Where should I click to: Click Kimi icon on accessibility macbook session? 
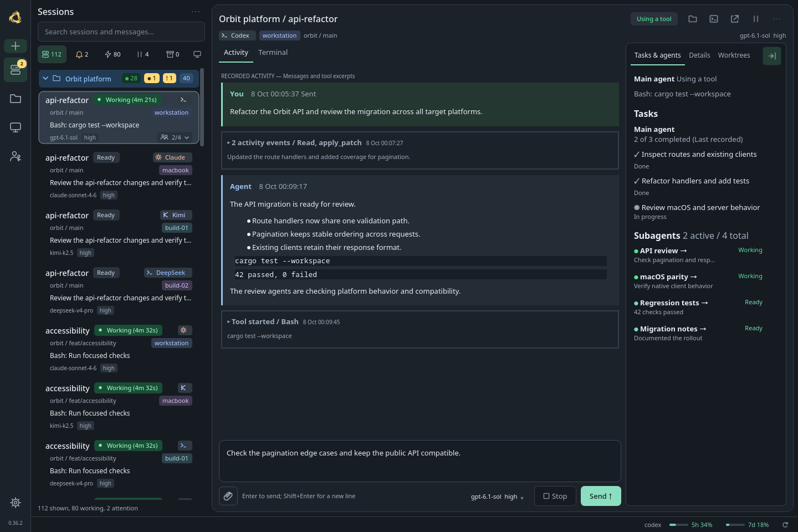[185, 388]
